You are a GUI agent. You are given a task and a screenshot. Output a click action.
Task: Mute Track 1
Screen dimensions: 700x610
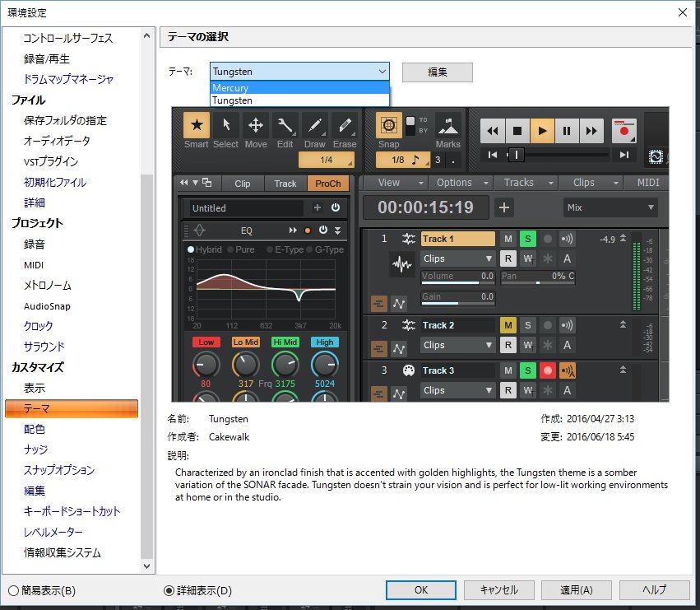[x=508, y=239]
